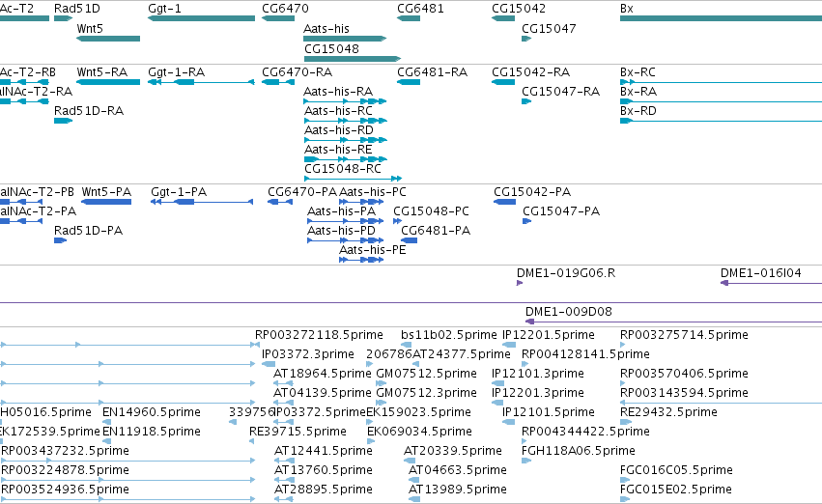Click the CG6470-PA protein label

(302, 192)
